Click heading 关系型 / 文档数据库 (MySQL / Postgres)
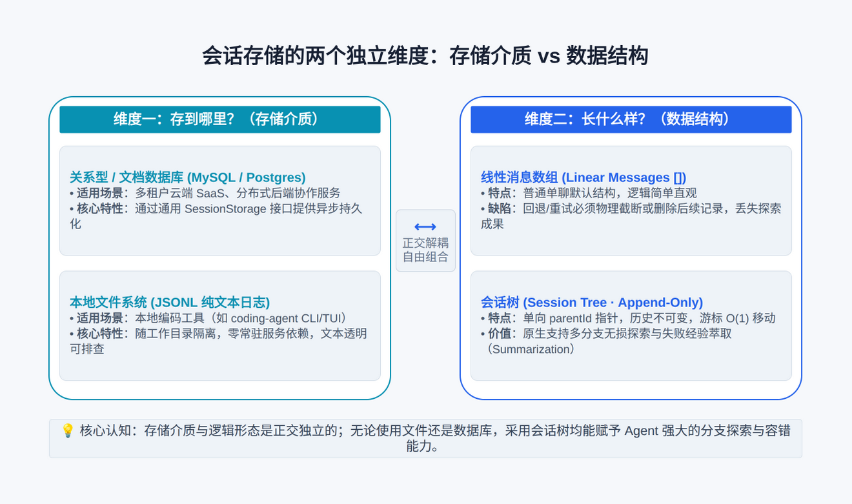Screen dimensions: 852x504 188,177
